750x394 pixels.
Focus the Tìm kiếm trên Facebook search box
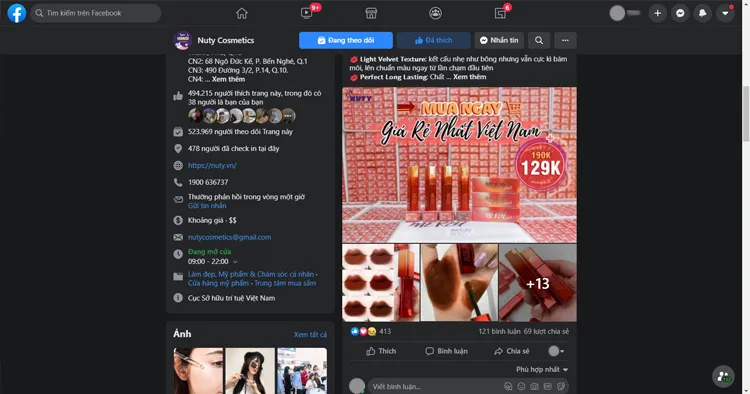click(96, 13)
